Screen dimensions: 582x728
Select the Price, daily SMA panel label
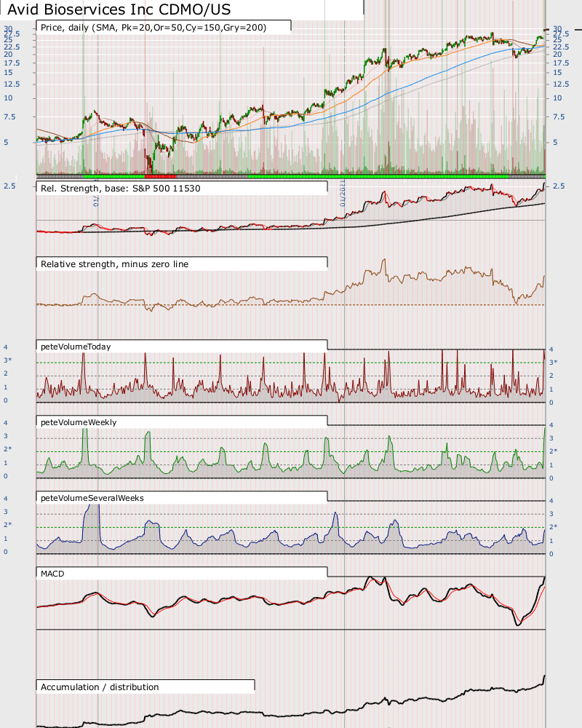pyautogui.click(x=154, y=28)
